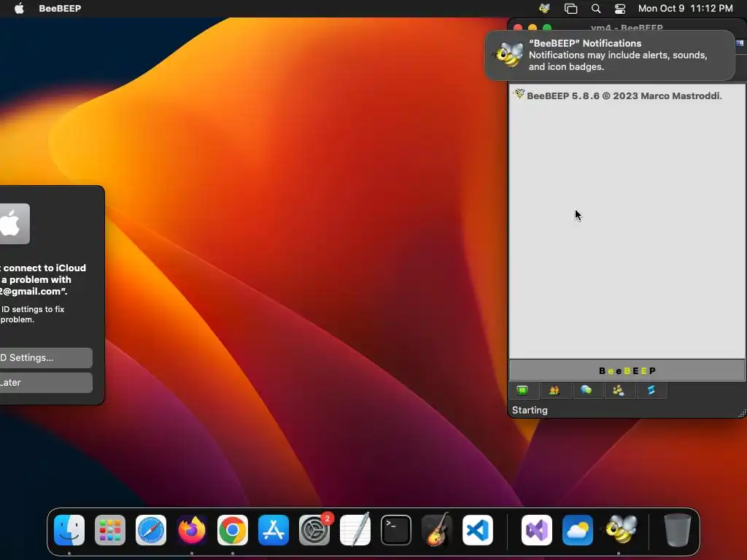Click the BeeBEEP 5.8.6 copyright text
Image resolution: width=747 pixels, height=560 pixels.
(624, 96)
